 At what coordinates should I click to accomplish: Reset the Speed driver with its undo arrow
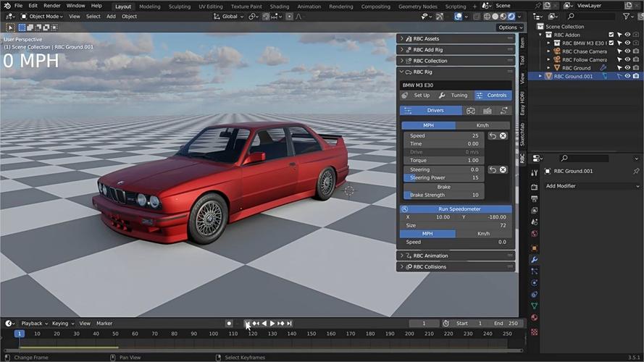point(493,136)
